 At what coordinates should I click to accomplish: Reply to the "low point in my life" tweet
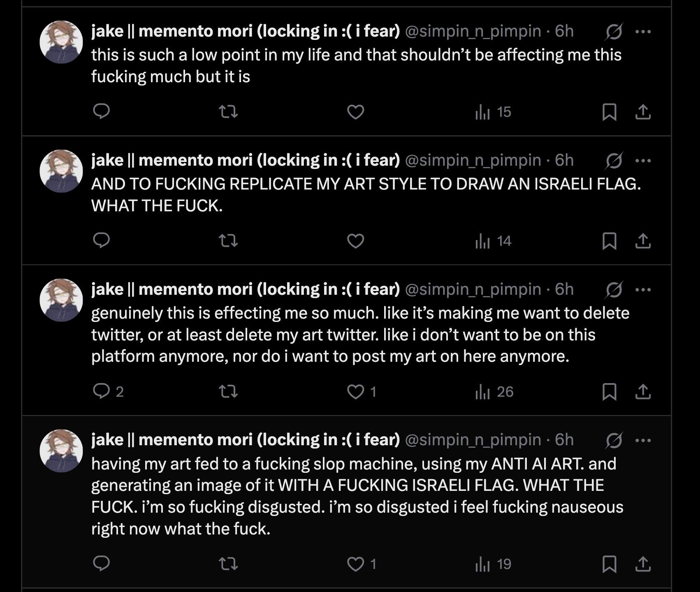click(102, 111)
